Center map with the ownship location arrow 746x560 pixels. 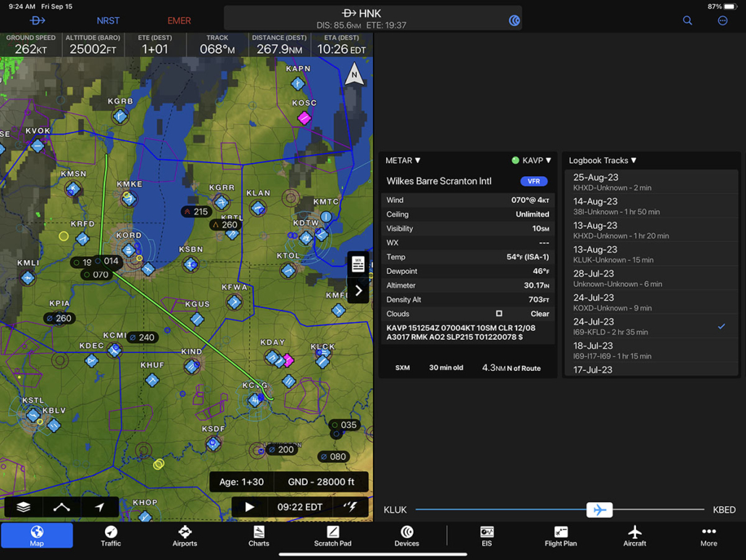[99, 507]
